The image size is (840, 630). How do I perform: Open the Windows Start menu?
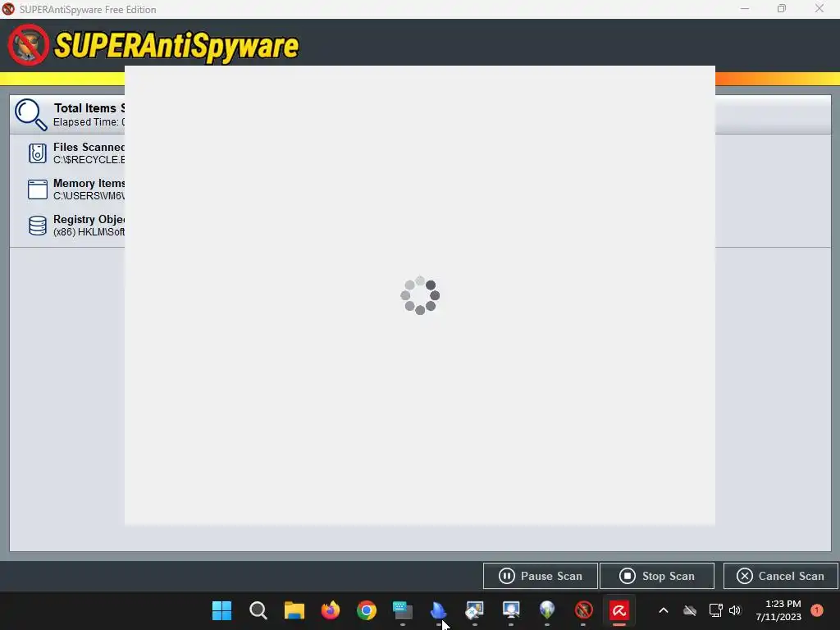pyautogui.click(x=221, y=610)
